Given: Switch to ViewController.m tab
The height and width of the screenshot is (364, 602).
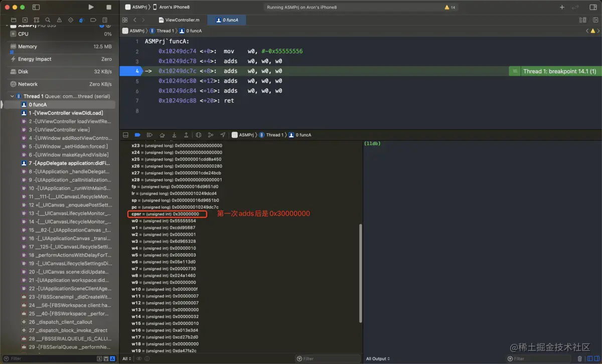Looking at the screenshot, I should coord(179,20).
